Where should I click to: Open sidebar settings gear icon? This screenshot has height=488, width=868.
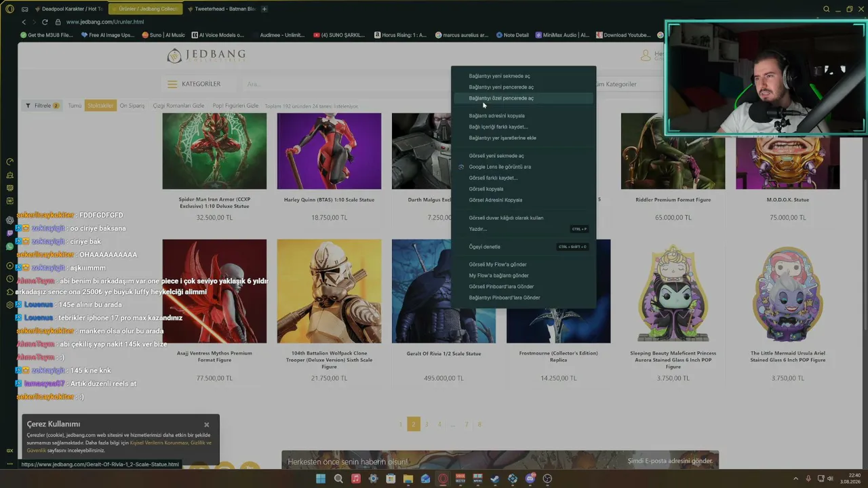coord(9,304)
